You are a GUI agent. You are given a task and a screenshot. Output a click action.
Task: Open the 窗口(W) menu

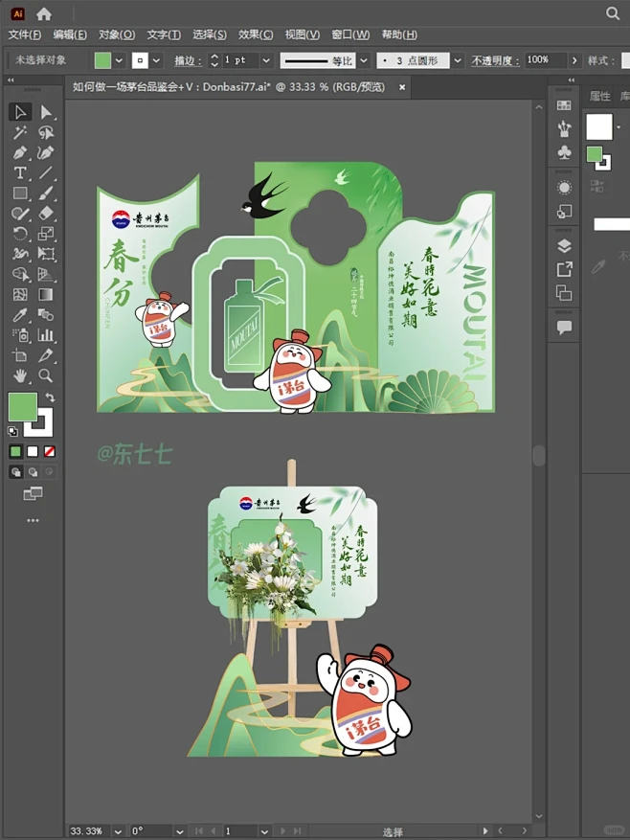350,34
